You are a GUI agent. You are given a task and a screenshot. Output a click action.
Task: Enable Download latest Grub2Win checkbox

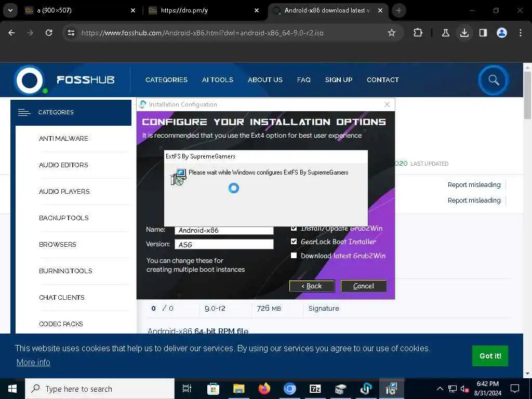pos(294,256)
